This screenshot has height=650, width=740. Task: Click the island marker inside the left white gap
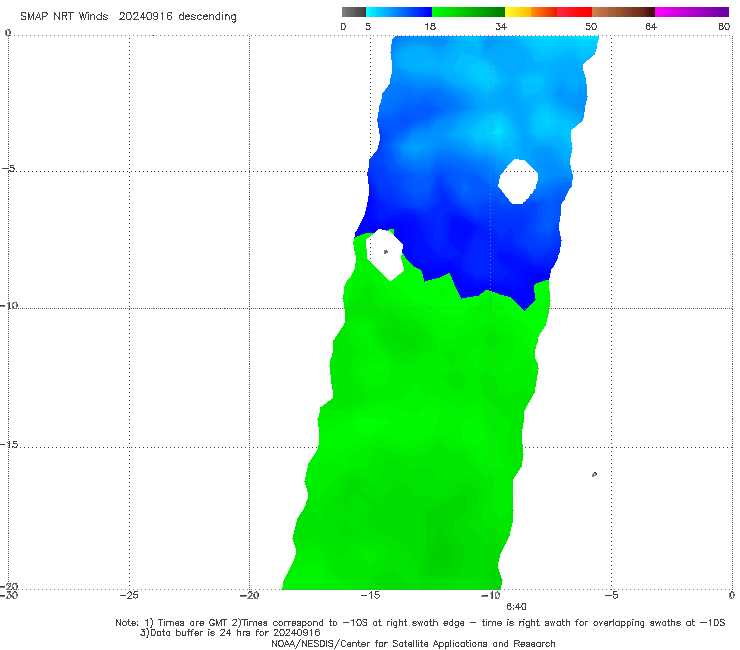pos(386,252)
